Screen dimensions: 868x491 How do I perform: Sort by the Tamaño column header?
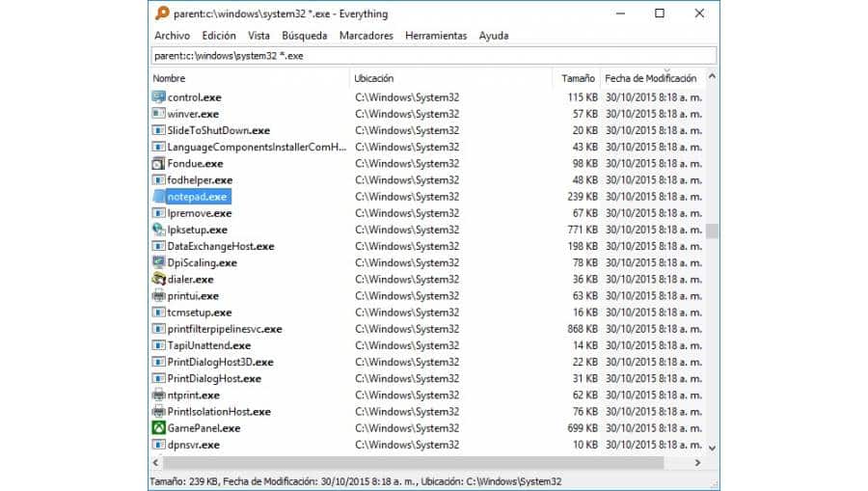tap(578, 78)
